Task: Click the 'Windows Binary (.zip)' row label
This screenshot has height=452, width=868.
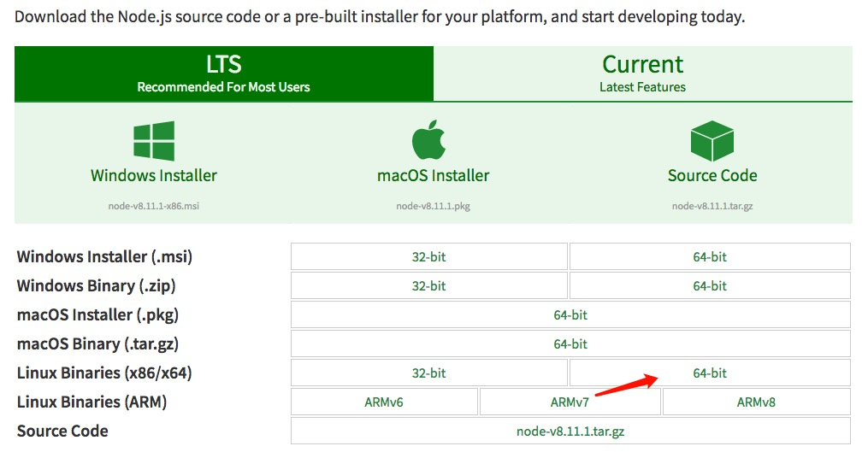Action: pyautogui.click(x=97, y=286)
